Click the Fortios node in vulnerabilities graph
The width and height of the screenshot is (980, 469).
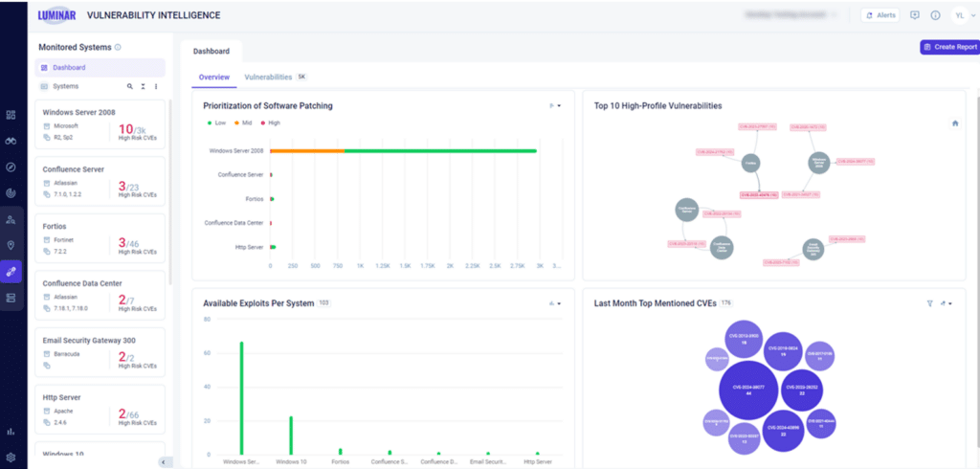tap(750, 164)
